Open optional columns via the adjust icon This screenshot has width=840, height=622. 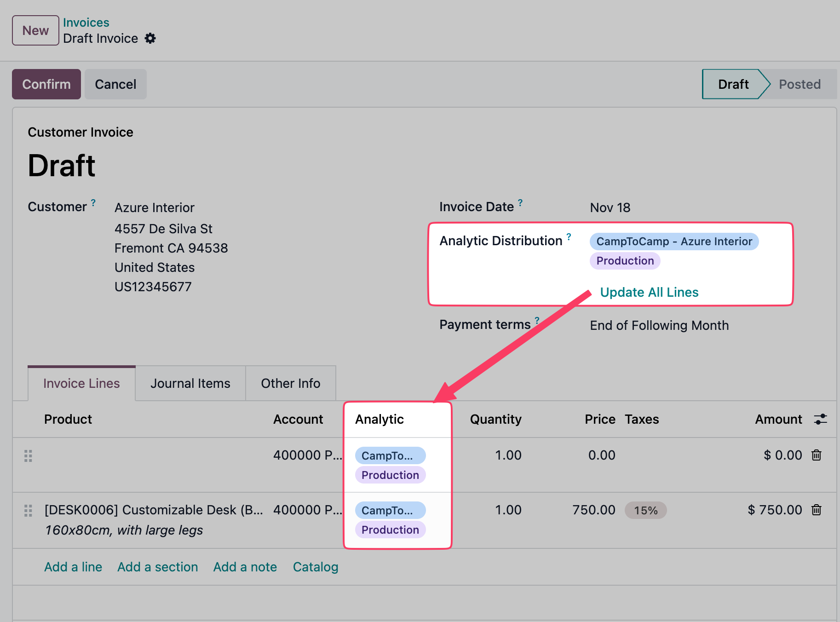pos(821,419)
